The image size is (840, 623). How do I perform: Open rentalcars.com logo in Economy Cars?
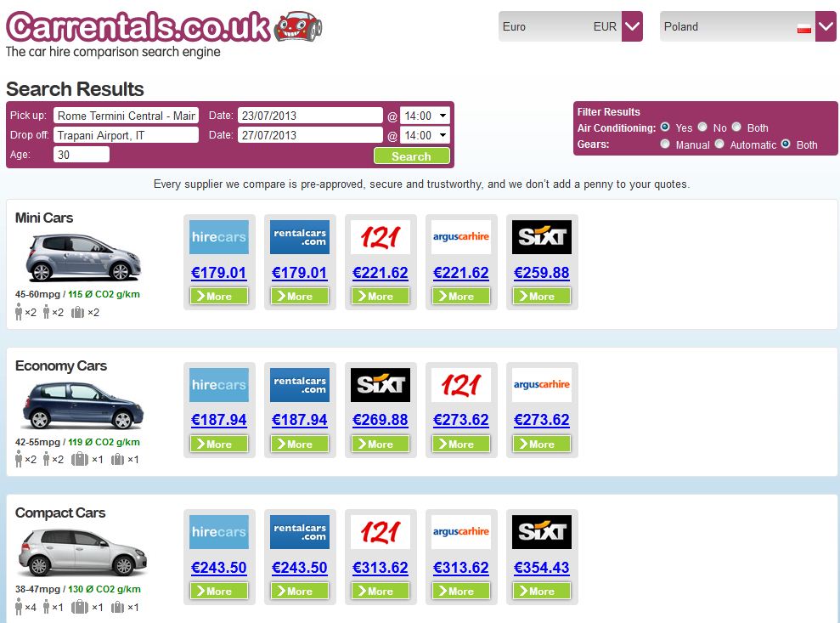click(300, 385)
